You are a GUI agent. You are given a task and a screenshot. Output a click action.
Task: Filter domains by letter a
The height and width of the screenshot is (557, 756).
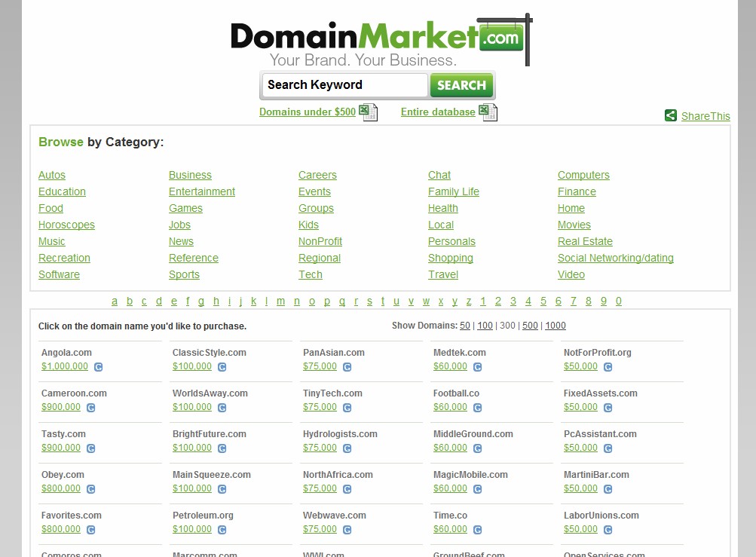coord(115,301)
